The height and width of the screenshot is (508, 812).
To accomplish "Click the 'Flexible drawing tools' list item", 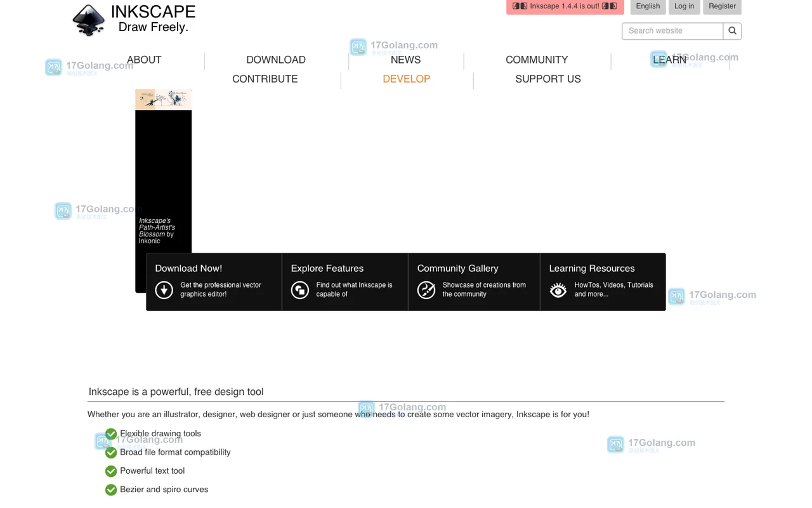I will click(160, 434).
